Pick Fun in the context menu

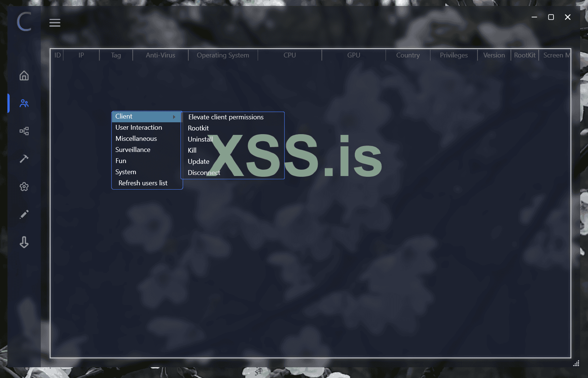click(147, 161)
